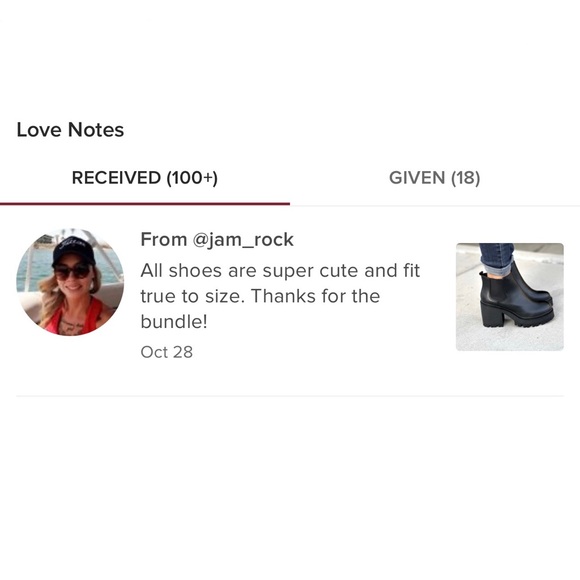The height and width of the screenshot is (580, 580).
Task: Select the "true to size. Thanks for the" line
Action: point(260,296)
